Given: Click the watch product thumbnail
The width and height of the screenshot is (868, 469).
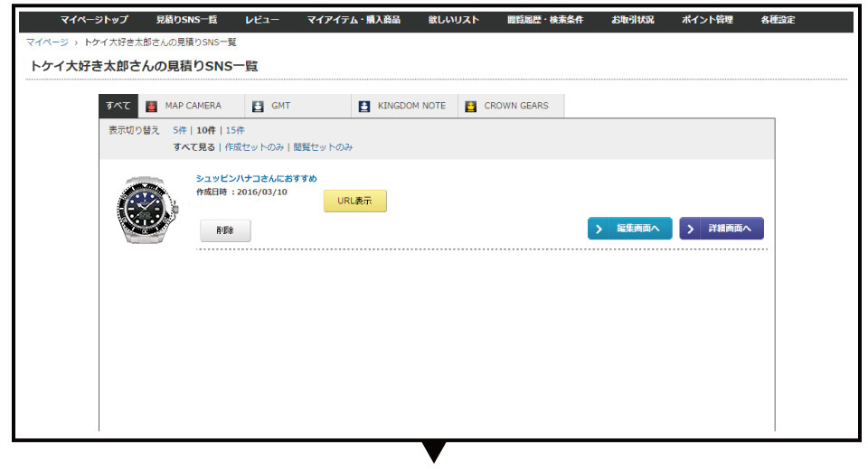Looking at the screenshot, I should (148, 210).
